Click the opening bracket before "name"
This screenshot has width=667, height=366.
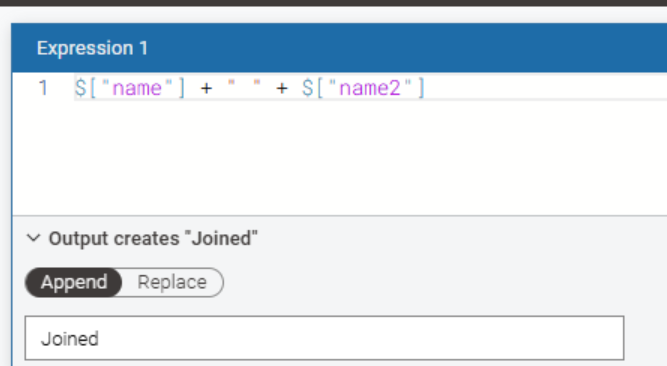[x=94, y=88]
